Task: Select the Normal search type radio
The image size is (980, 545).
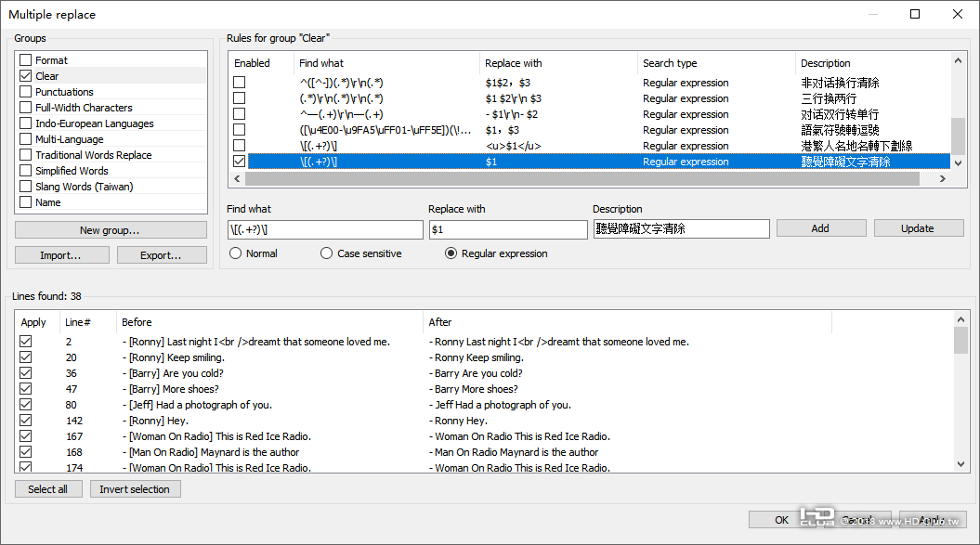Action: pos(235,253)
